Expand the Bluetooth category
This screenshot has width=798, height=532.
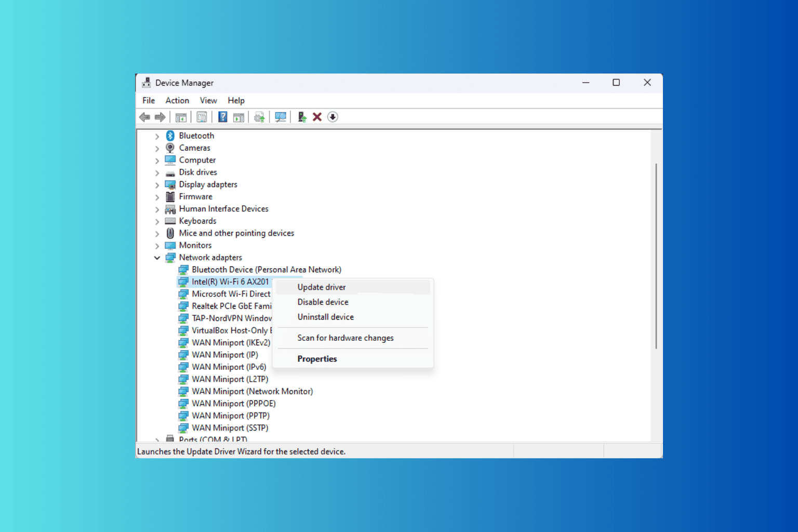tap(157, 136)
